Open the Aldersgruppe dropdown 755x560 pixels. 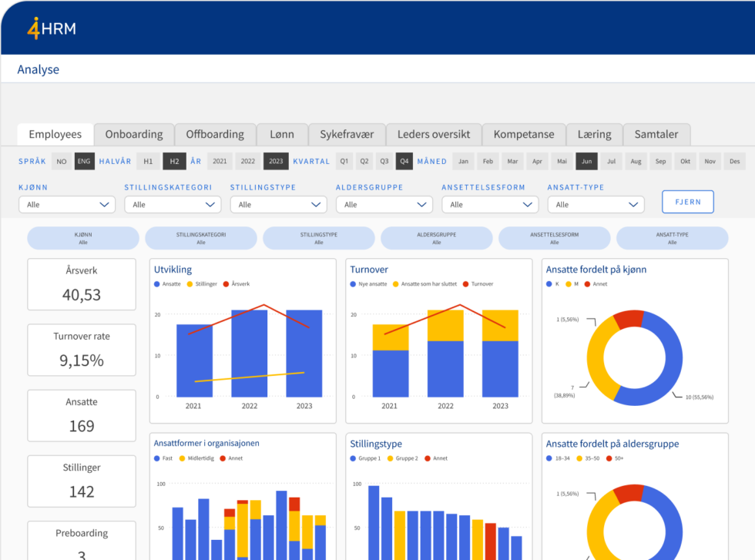coord(384,205)
